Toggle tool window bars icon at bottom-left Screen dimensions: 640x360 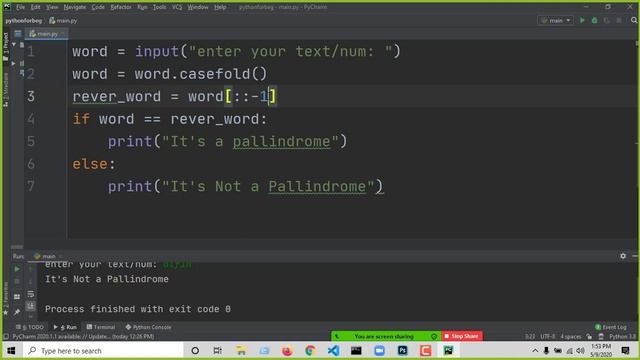pyautogui.click(x=6, y=337)
